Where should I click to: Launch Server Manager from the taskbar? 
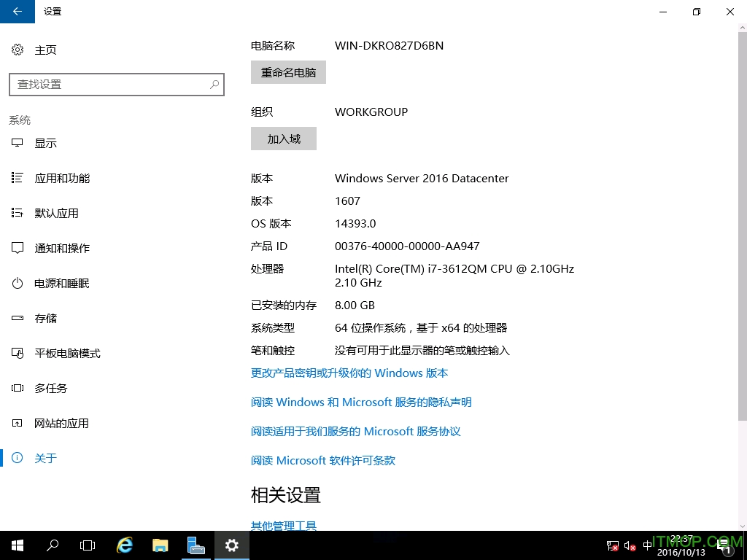coord(196,545)
